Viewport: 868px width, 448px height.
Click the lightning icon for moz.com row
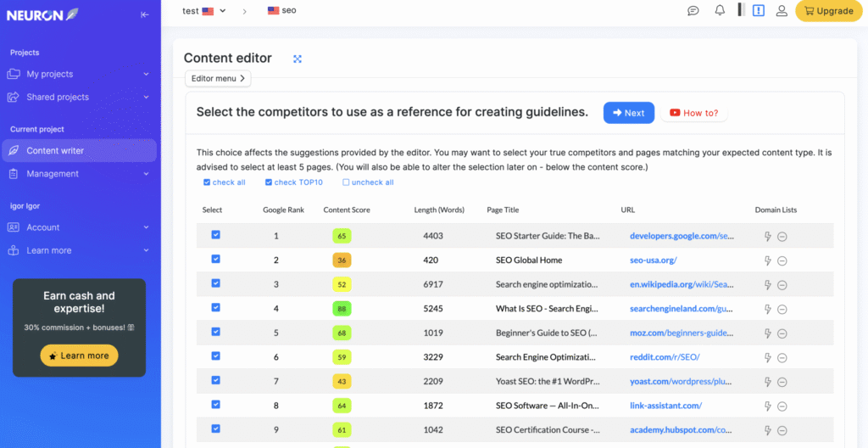[768, 333]
